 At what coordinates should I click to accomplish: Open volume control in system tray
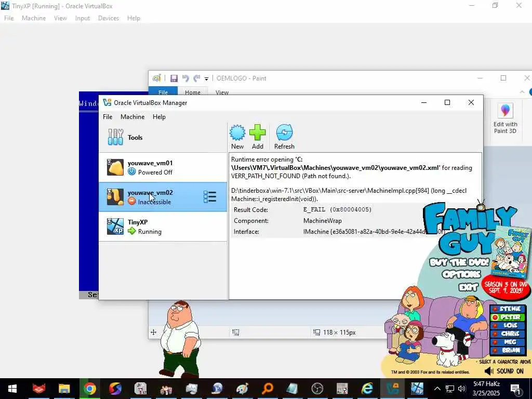pos(461,389)
